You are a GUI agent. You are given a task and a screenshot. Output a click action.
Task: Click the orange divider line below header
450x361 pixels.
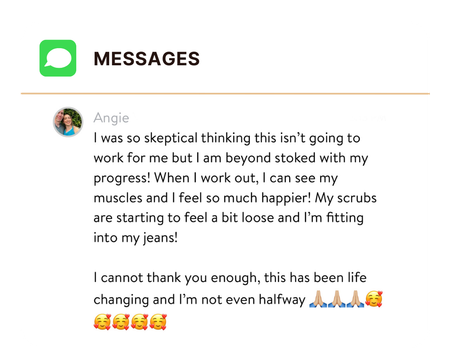pos(225,94)
